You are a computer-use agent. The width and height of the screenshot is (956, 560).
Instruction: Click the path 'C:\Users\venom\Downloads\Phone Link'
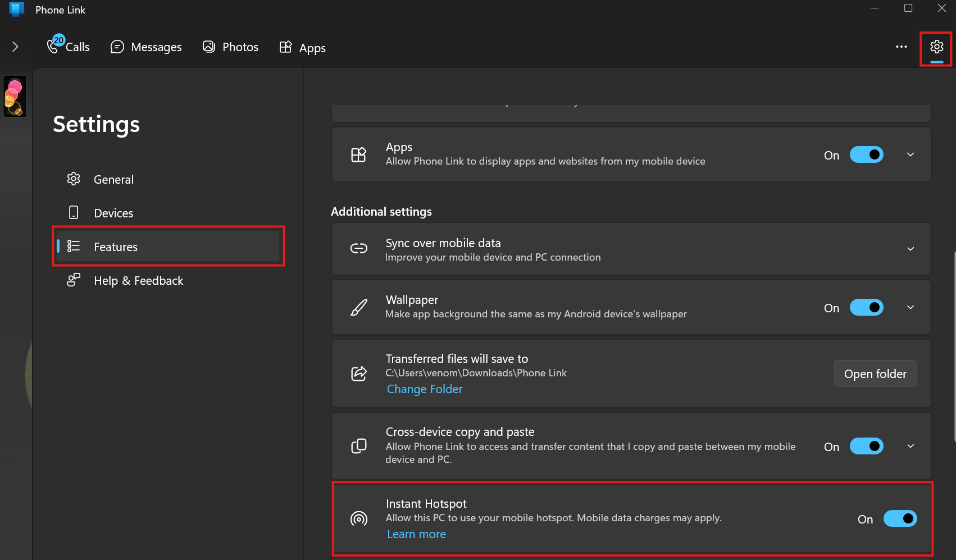click(476, 373)
